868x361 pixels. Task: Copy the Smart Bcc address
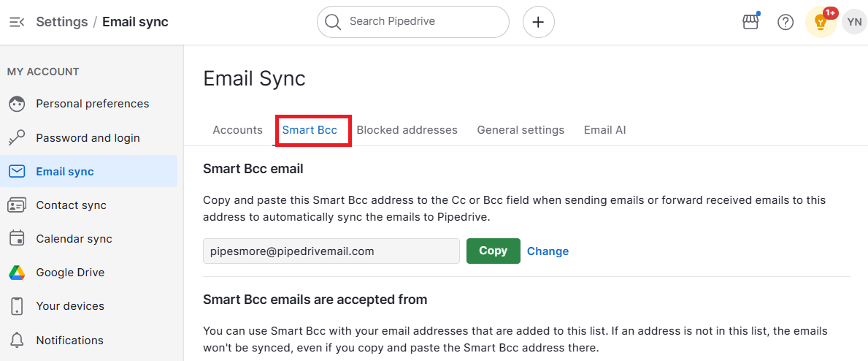(x=493, y=251)
